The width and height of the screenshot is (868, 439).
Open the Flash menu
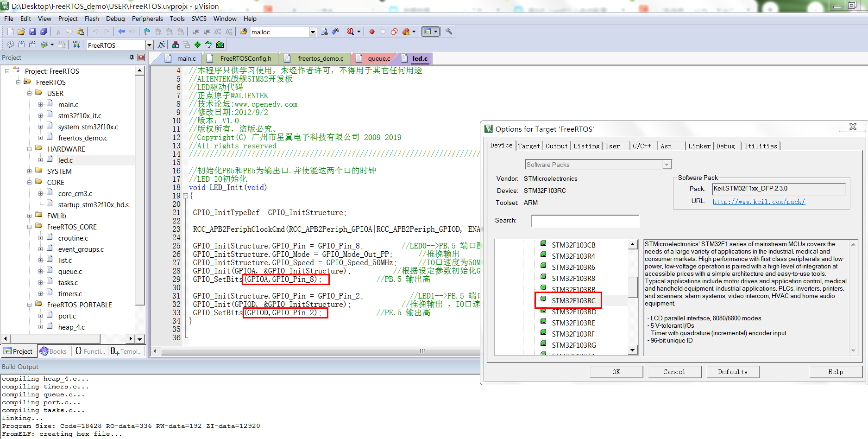click(x=92, y=19)
